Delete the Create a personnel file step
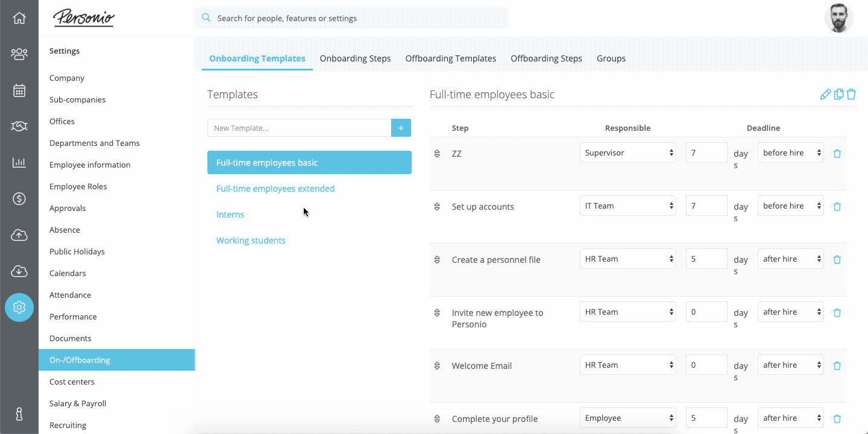The width and height of the screenshot is (868, 434). coord(837,260)
